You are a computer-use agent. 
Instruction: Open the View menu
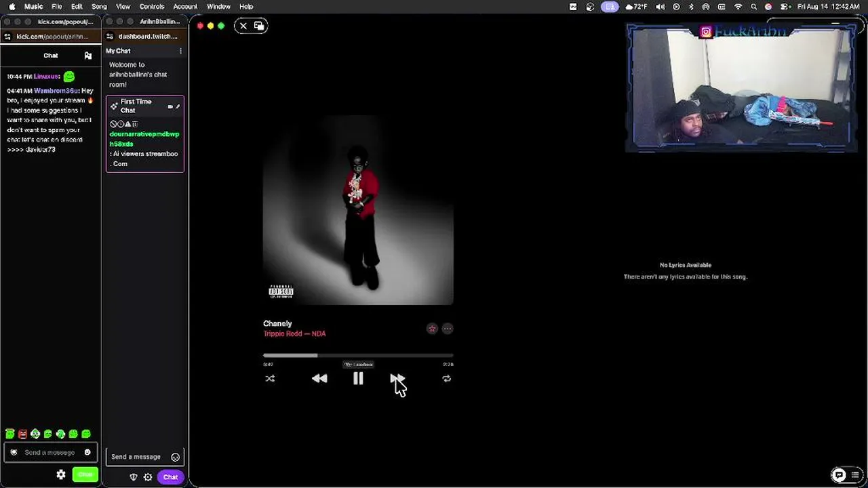pyautogui.click(x=123, y=7)
